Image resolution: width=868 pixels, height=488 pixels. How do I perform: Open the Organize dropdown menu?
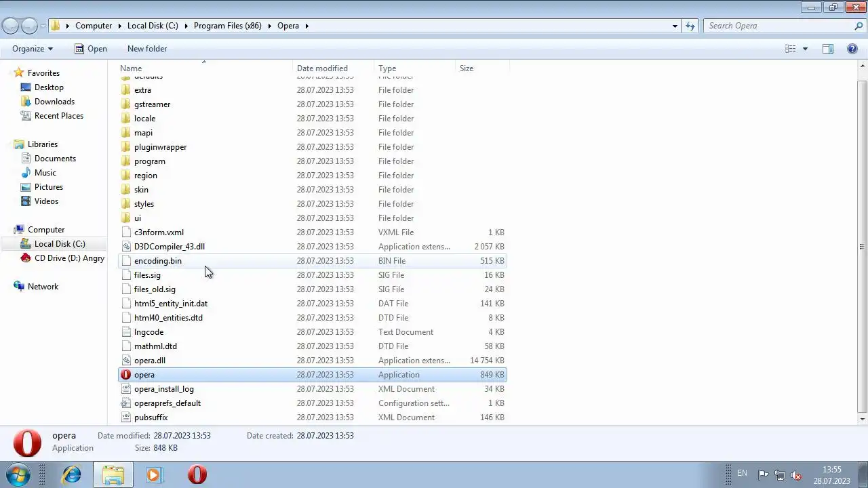[32, 49]
